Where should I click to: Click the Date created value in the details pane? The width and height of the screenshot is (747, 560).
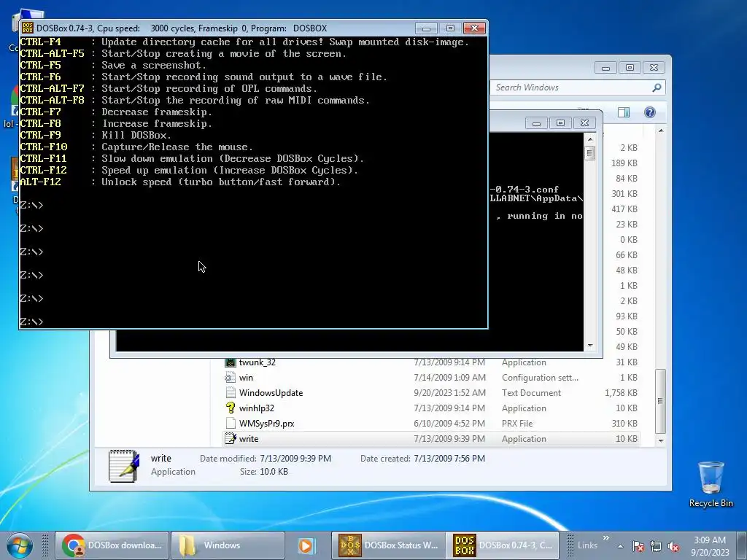click(x=449, y=459)
